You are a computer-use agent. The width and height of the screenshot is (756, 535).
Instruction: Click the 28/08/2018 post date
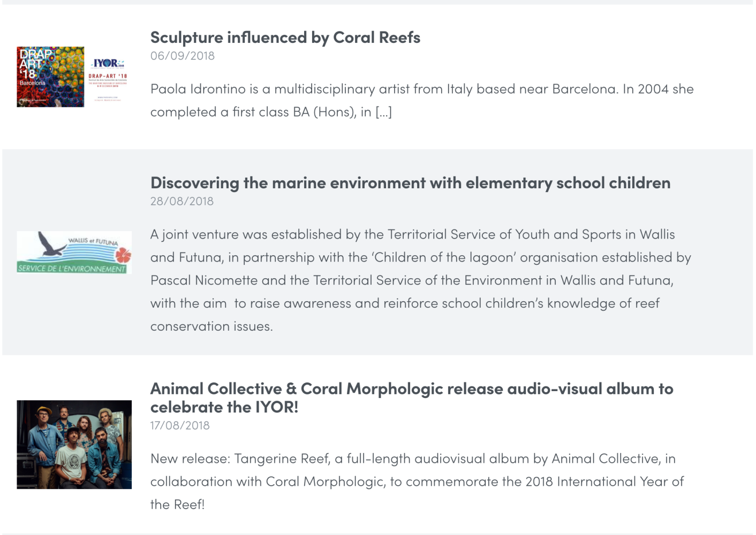point(182,201)
